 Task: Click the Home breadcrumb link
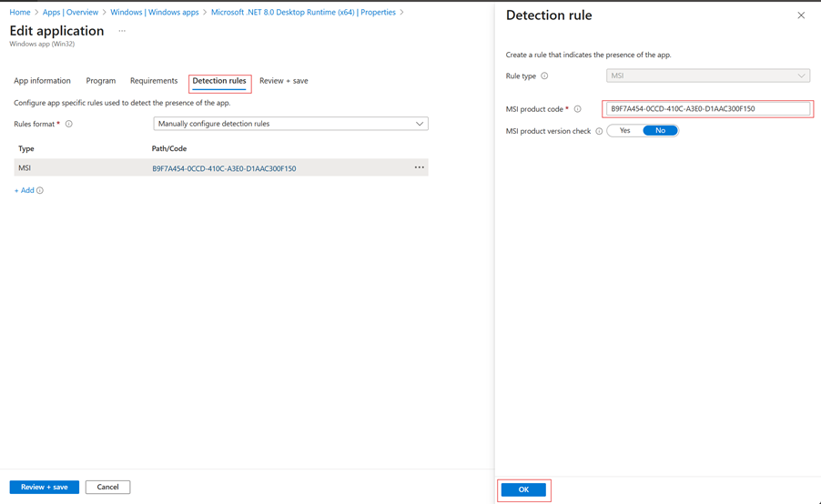[20, 12]
